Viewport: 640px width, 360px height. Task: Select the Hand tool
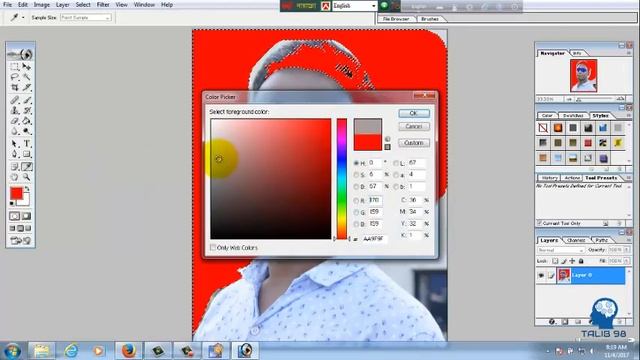[x=15, y=177]
